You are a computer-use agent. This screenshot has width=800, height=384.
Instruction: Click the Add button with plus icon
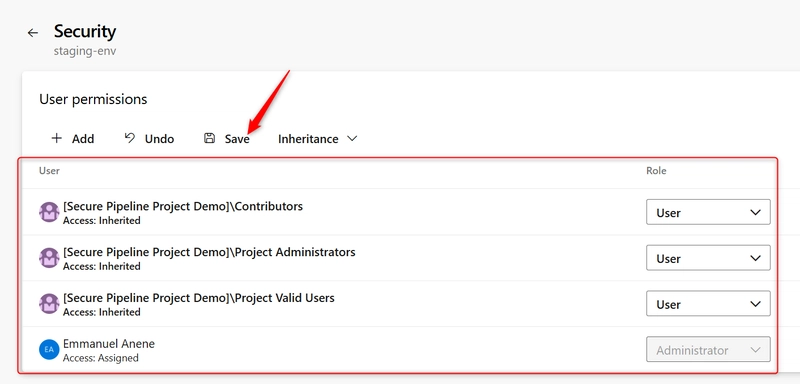[73, 139]
